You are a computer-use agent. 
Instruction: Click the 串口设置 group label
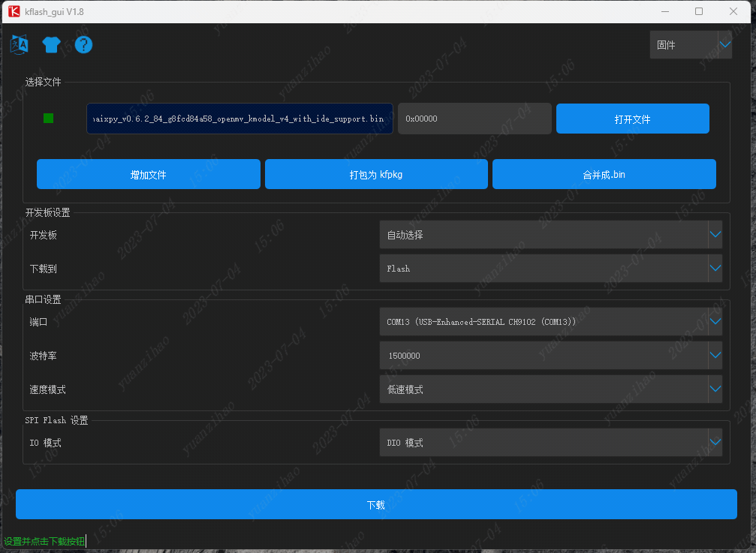click(43, 299)
